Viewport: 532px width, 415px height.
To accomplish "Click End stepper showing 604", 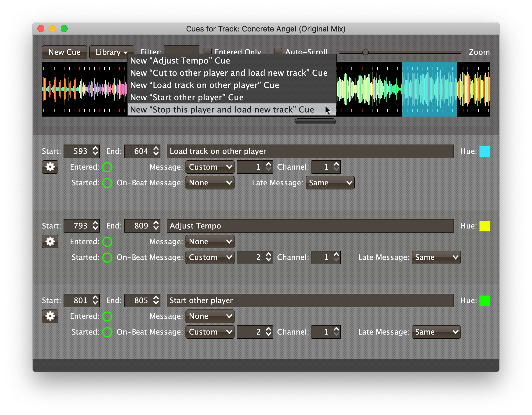I will click(x=142, y=151).
